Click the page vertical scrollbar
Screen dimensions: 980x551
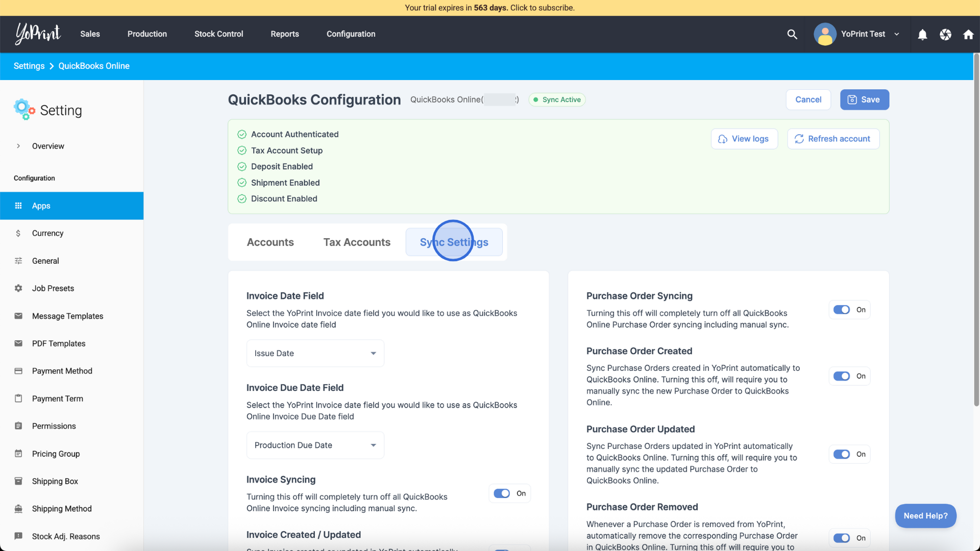coord(976,230)
